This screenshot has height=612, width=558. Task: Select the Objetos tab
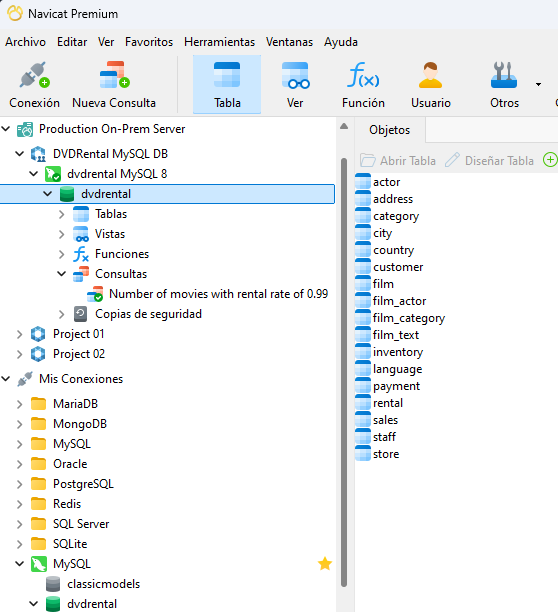point(389,130)
